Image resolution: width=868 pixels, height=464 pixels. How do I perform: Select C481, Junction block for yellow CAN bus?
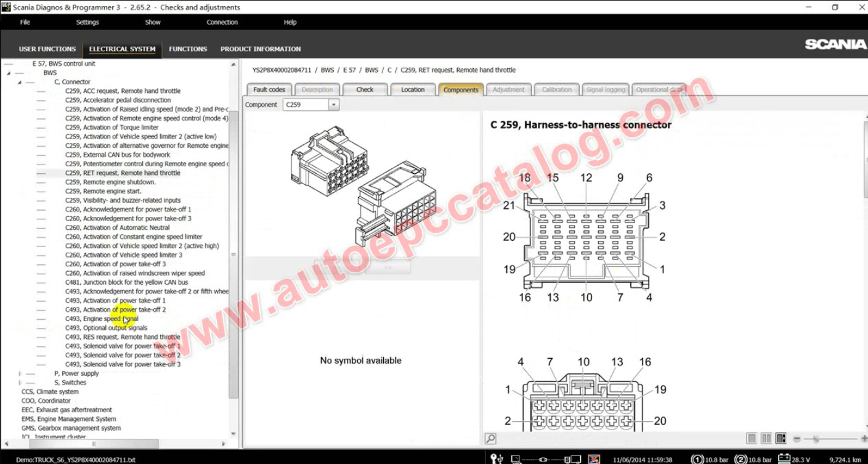127,282
